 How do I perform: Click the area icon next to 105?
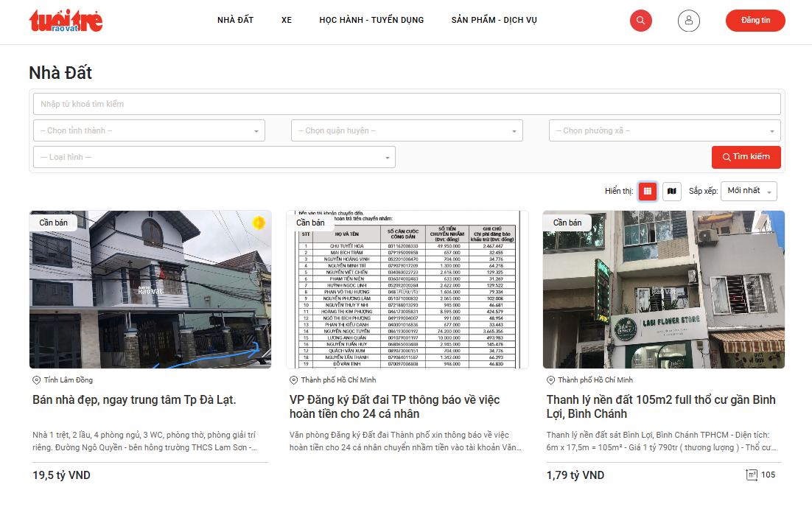(x=752, y=475)
